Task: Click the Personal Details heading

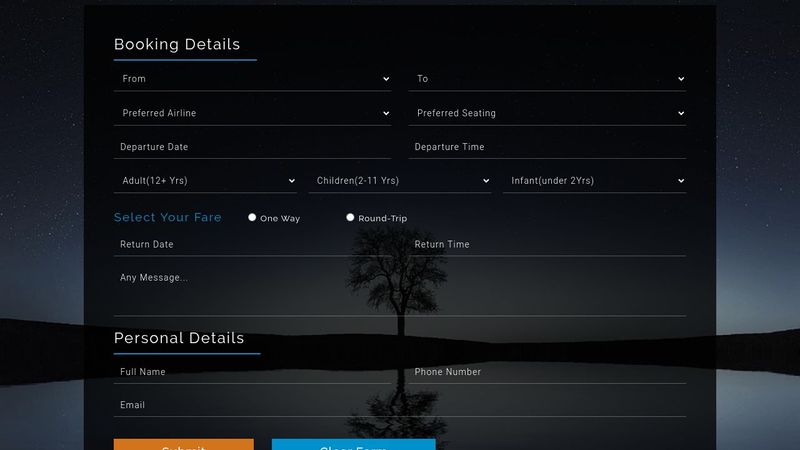Action: tap(179, 338)
